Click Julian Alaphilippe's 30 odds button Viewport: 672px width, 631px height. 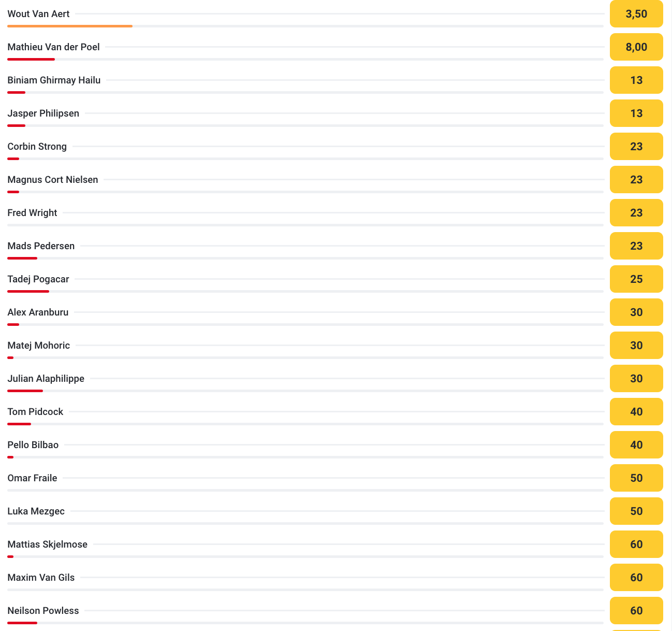(636, 379)
